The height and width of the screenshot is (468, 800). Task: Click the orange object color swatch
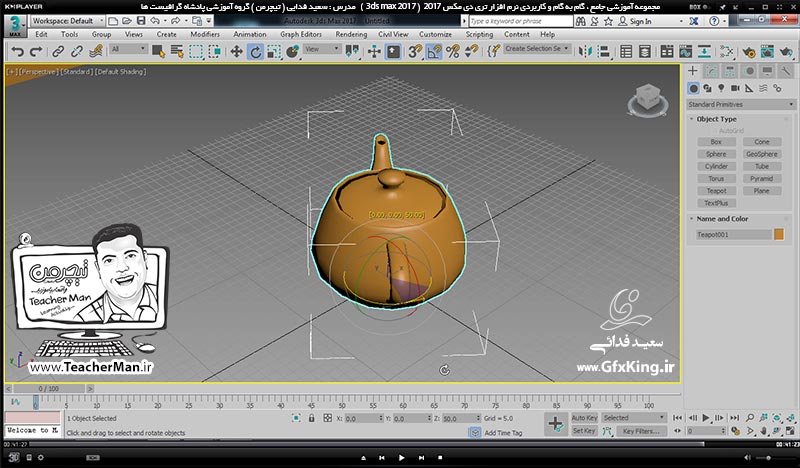(x=779, y=234)
